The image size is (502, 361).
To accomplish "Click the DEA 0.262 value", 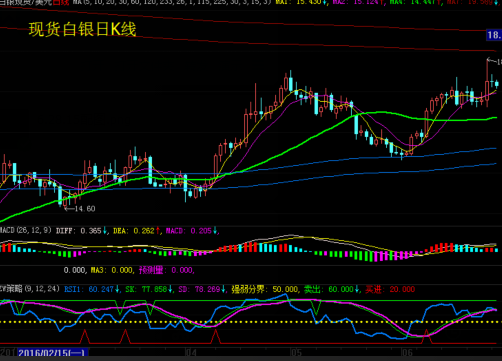I will click(136, 231).
